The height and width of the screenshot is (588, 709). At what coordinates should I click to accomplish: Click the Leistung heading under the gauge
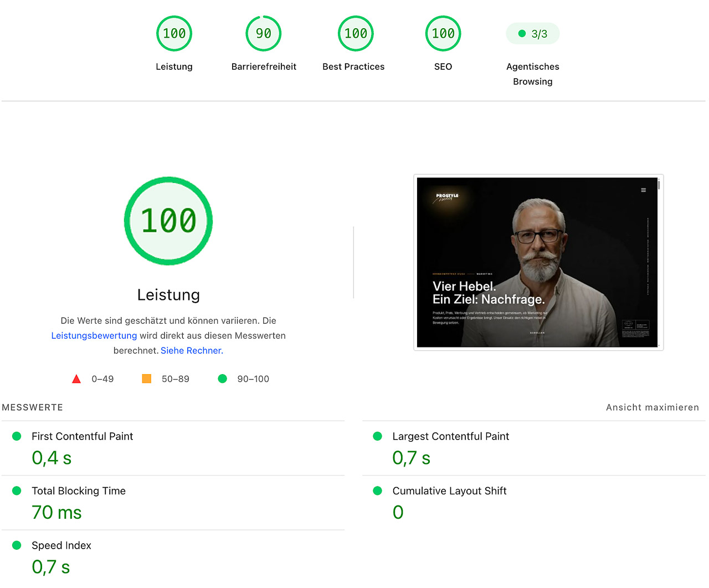[x=168, y=295]
